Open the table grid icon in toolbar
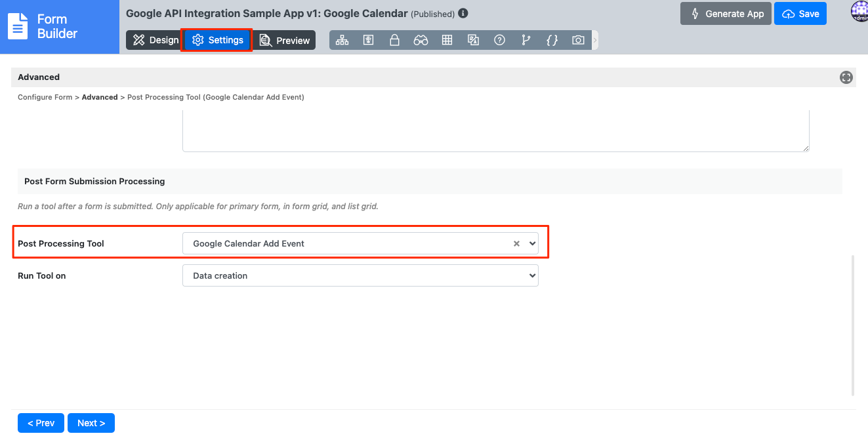This screenshot has height=440, width=868. pos(447,40)
